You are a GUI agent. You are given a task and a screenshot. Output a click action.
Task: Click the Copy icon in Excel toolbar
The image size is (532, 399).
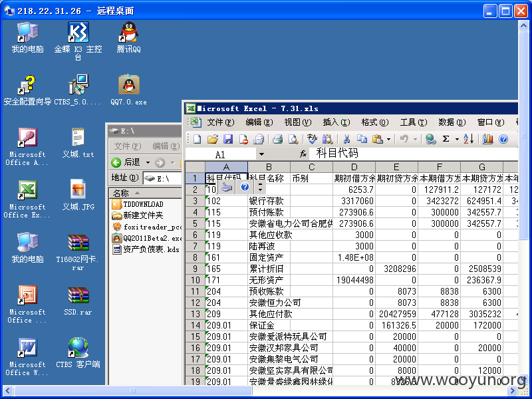(362, 139)
